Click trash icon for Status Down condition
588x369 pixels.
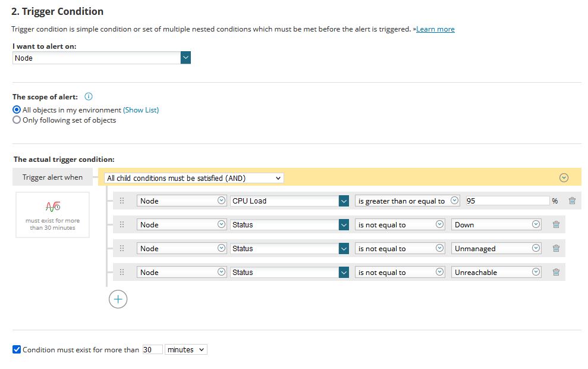556,225
